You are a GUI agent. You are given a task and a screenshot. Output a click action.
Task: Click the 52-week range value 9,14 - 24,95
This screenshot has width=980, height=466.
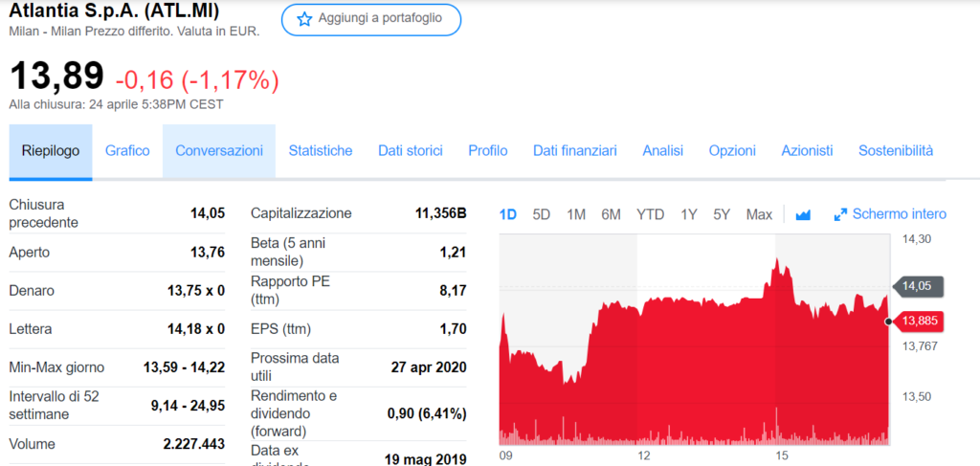(x=189, y=406)
